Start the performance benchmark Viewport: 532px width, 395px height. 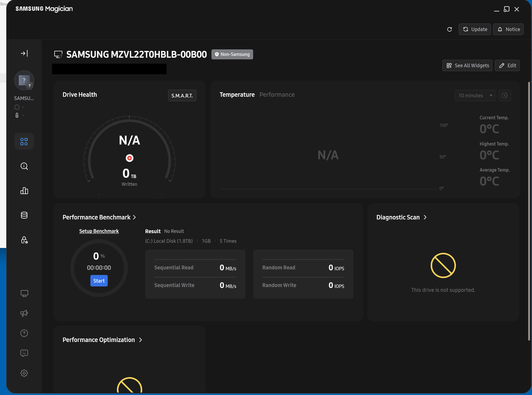99,281
